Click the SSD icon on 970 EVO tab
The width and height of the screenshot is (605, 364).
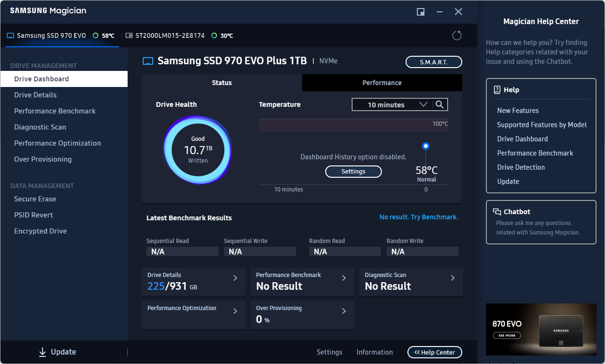pyautogui.click(x=10, y=35)
